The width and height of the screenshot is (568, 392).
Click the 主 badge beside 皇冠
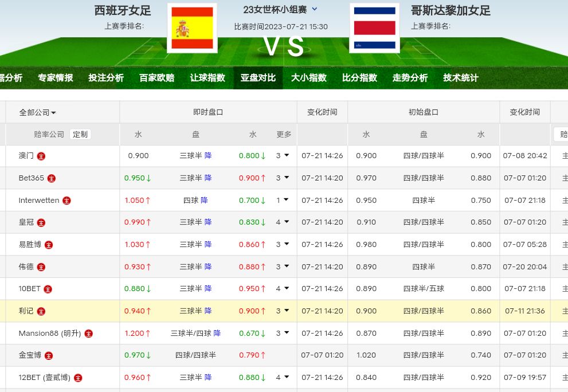(41, 222)
